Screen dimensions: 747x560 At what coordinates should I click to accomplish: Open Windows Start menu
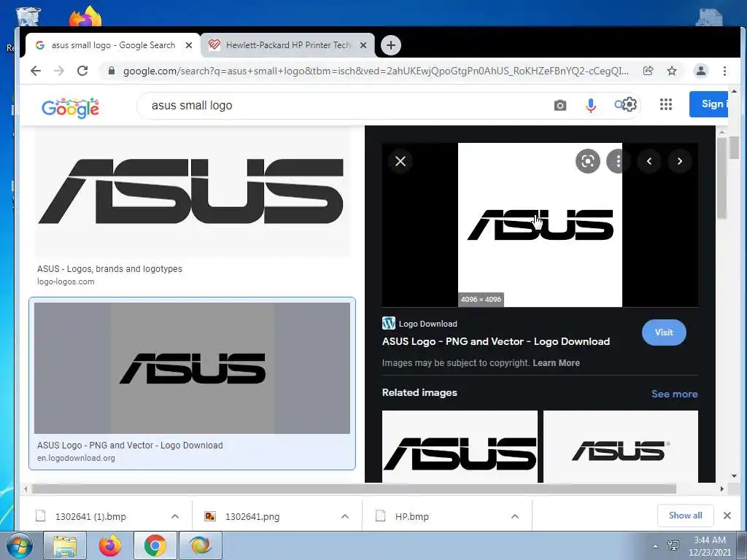tap(20, 545)
